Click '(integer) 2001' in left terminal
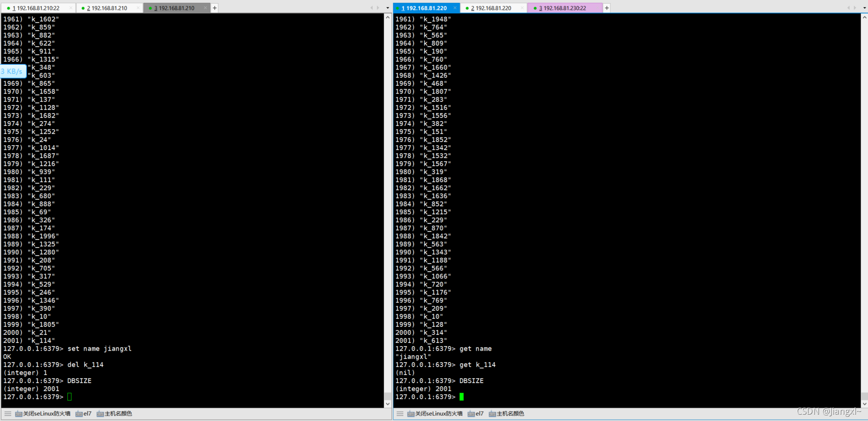The height and width of the screenshot is (421, 868). (x=31, y=389)
